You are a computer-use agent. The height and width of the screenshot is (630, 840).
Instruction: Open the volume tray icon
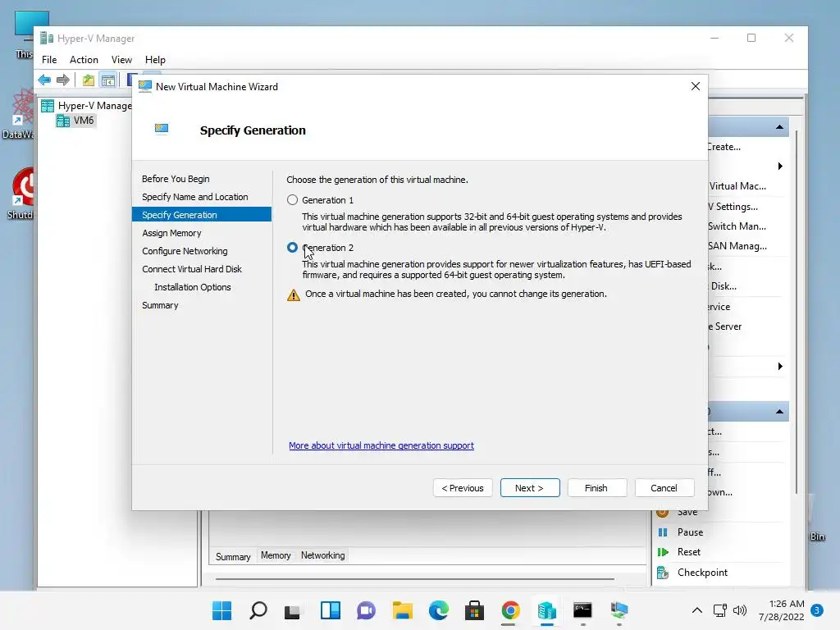tap(740, 610)
